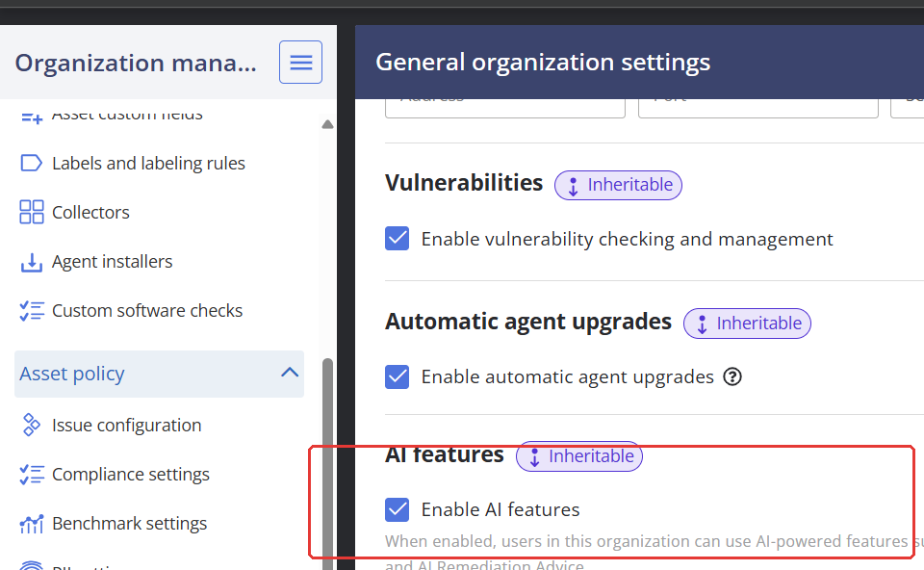Click the Port input field
924x570 pixels.
(x=757, y=103)
